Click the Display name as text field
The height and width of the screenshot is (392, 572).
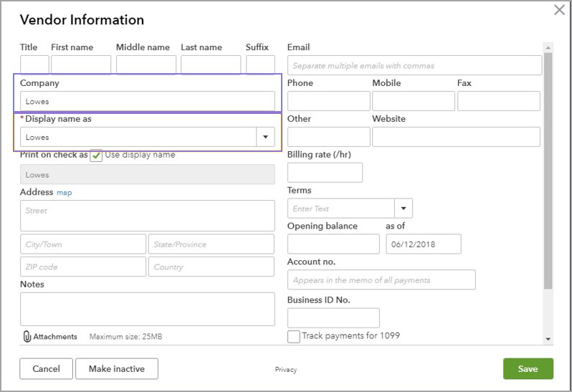click(x=138, y=137)
